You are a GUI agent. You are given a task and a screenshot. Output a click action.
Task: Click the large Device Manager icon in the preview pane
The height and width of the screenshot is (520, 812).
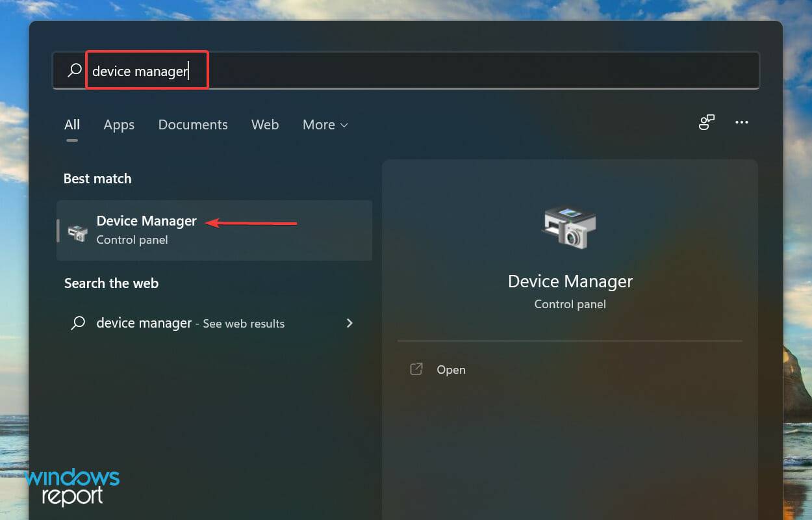tap(570, 227)
